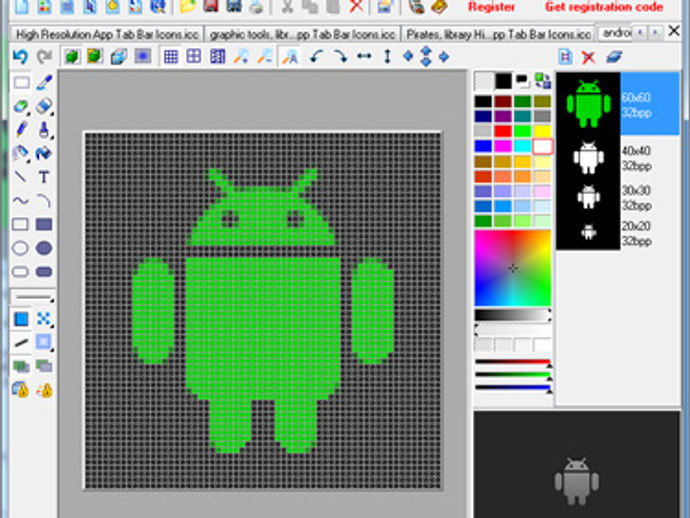Select the straight line tool
This screenshot has width=690, height=518.
pos(21,177)
